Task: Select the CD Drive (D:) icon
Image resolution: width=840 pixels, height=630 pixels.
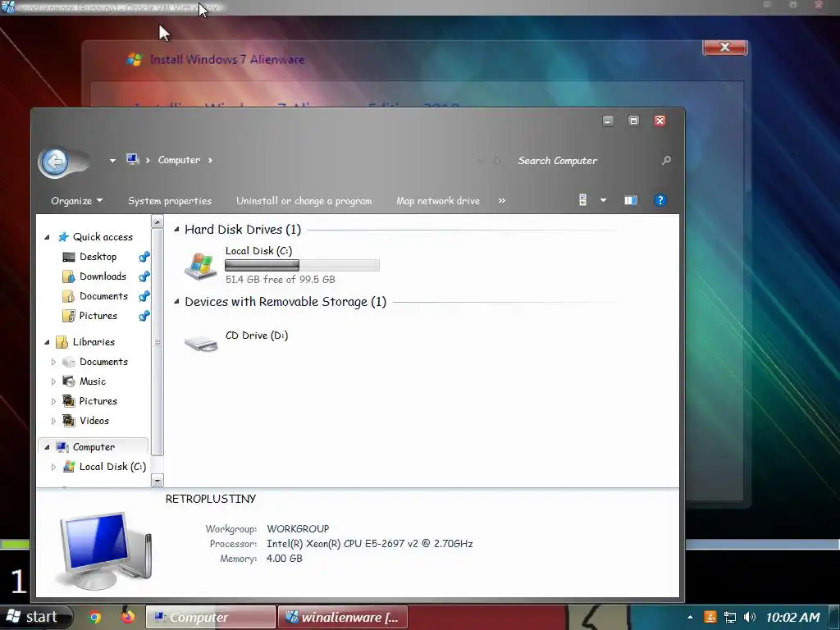Action: (200, 343)
